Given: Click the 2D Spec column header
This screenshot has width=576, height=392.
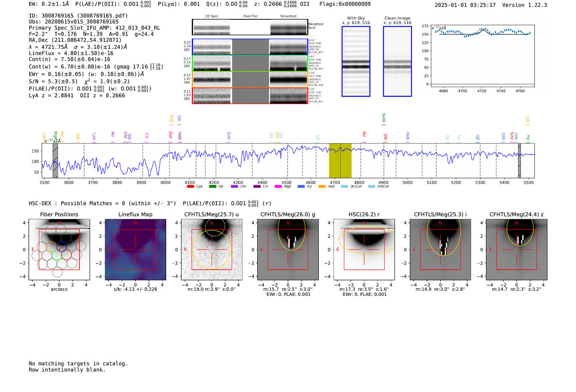Looking at the screenshot, I should (212, 16).
